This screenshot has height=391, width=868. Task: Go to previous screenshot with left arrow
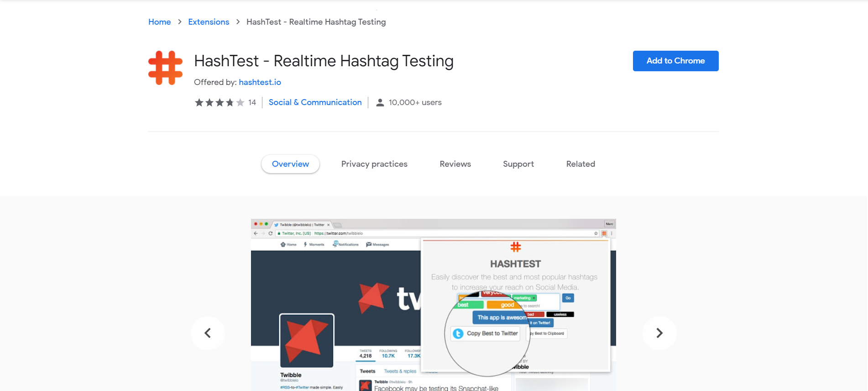click(208, 333)
